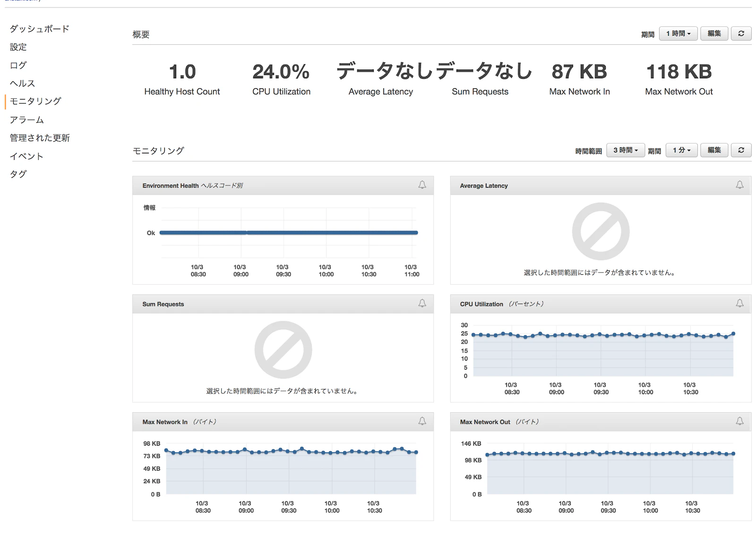The height and width of the screenshot is (533, 756).
Task: Open アラーム in the sidebar
Action: 27,120
